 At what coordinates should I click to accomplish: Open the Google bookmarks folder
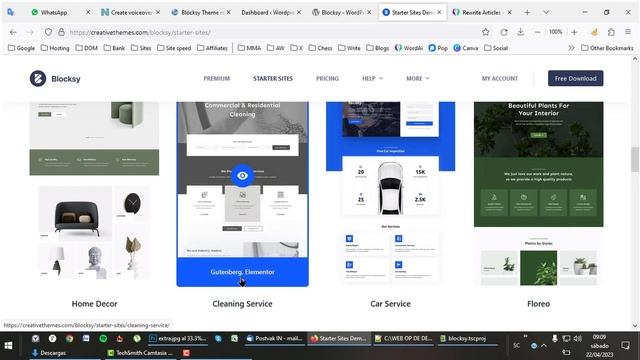pyautogui.click(x=21, y=48)
